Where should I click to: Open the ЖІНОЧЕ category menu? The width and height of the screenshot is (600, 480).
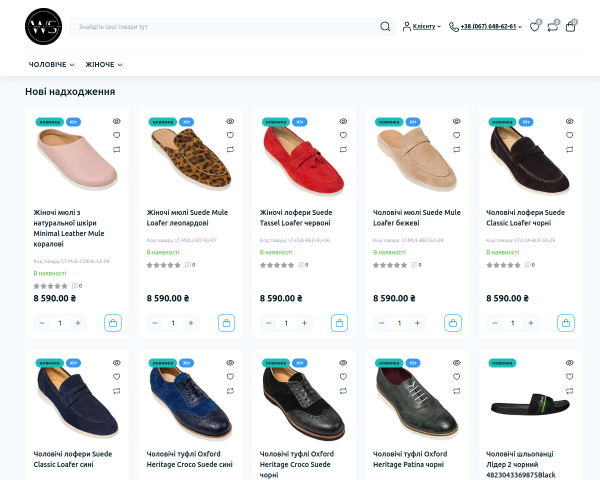point(104,65)
